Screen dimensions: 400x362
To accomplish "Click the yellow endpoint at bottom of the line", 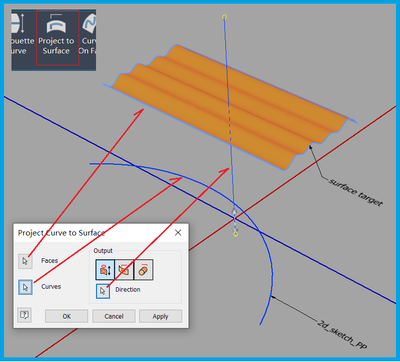I will (x=235, y=234).
